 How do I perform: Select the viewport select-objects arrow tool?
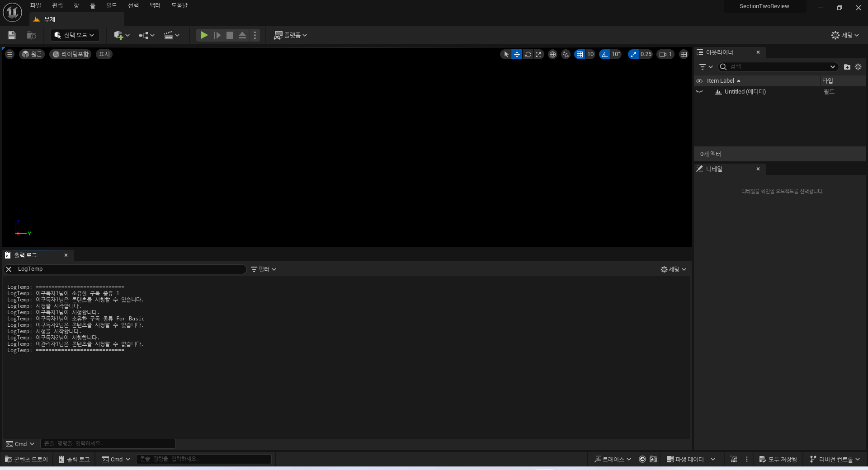pyautogui.click(x=506, y=54)
